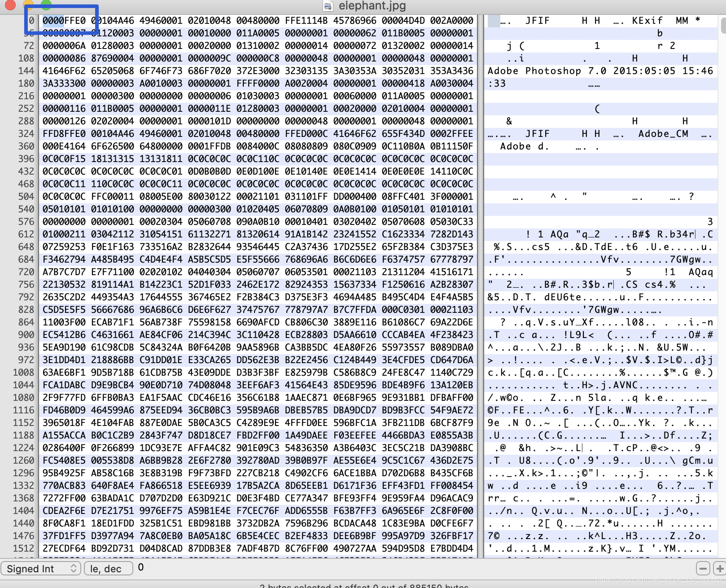Click hex word 3A333300 in row 180

pyautogui.click(x=64, y=83)
